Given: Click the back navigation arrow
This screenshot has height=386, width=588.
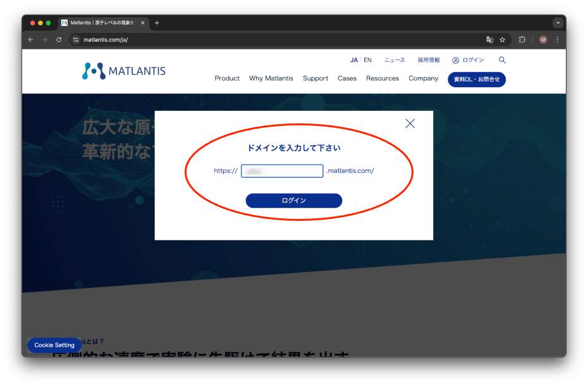Looking at the screenshot, I should click(x=31, y=39).
